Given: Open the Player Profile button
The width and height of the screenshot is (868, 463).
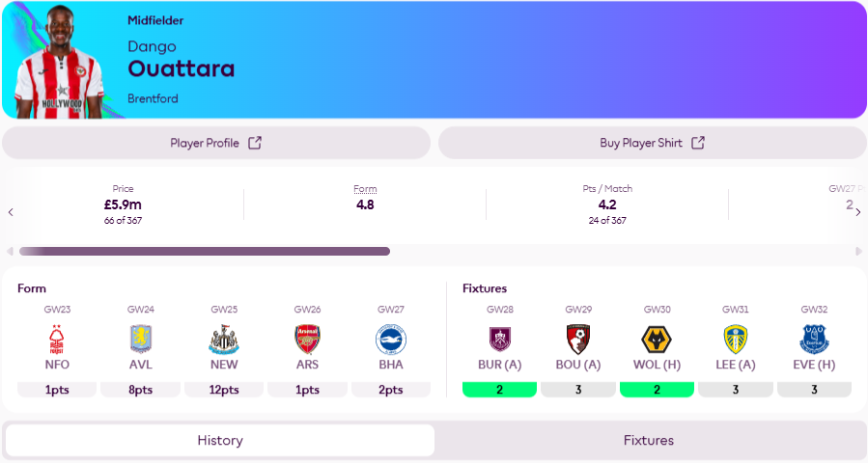Looking at the screenshot, I should (x=216, y=143).
